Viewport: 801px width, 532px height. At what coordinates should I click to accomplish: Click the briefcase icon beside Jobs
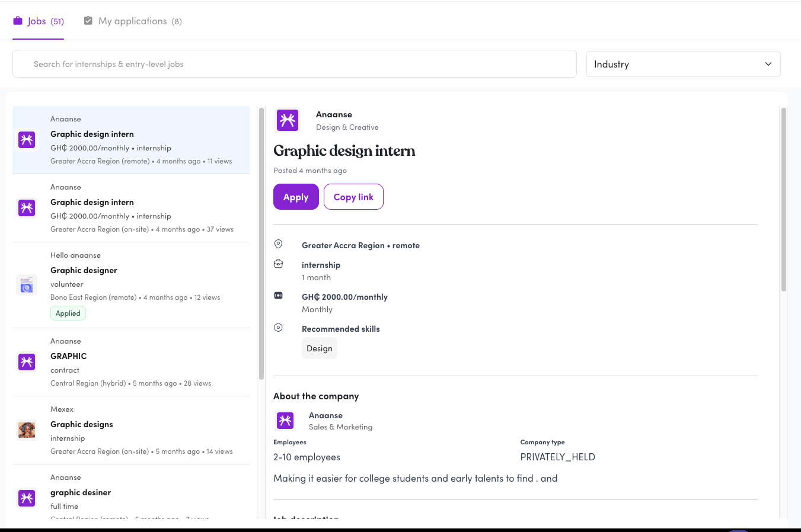tap(18, 21)
